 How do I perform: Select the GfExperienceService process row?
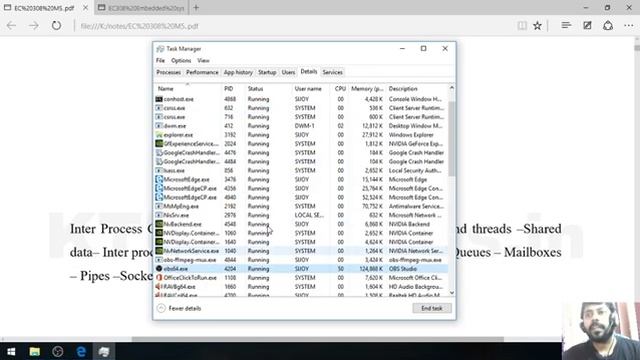(301, 144)
